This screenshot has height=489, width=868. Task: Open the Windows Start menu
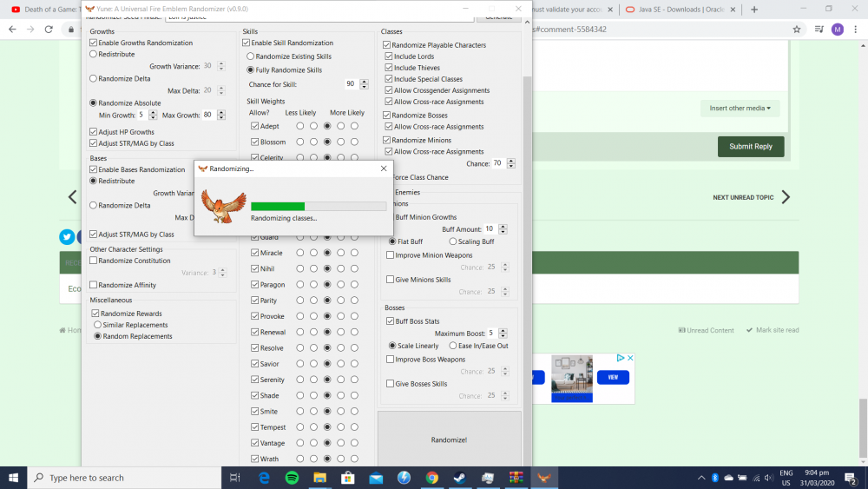[x=13, y=478]
